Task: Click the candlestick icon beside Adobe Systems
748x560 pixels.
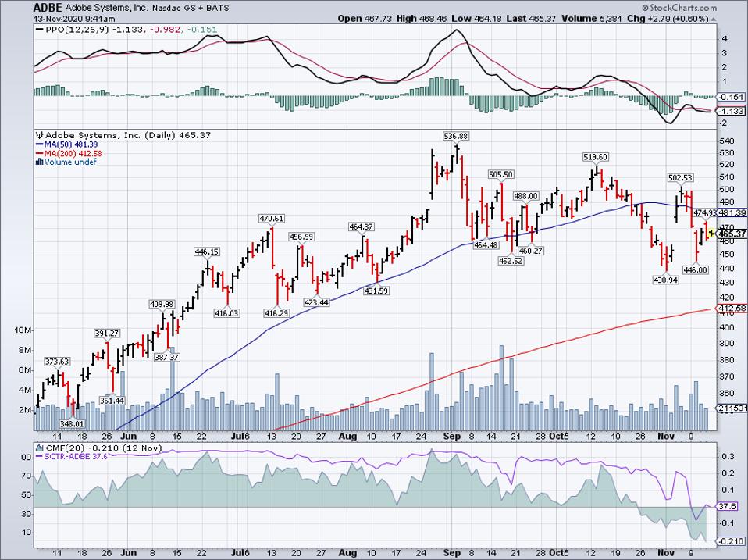Action: (x=40, y=135)
